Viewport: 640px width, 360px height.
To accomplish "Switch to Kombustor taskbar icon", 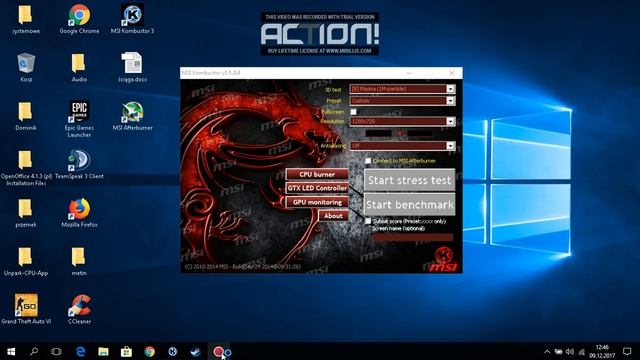I will 173,351.
